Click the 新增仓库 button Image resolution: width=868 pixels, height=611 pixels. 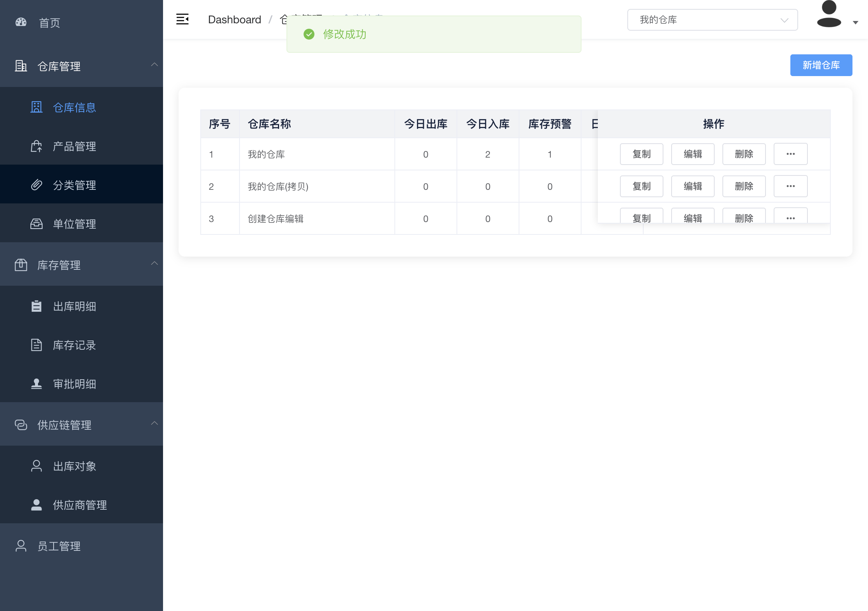[x=821, y=65]
